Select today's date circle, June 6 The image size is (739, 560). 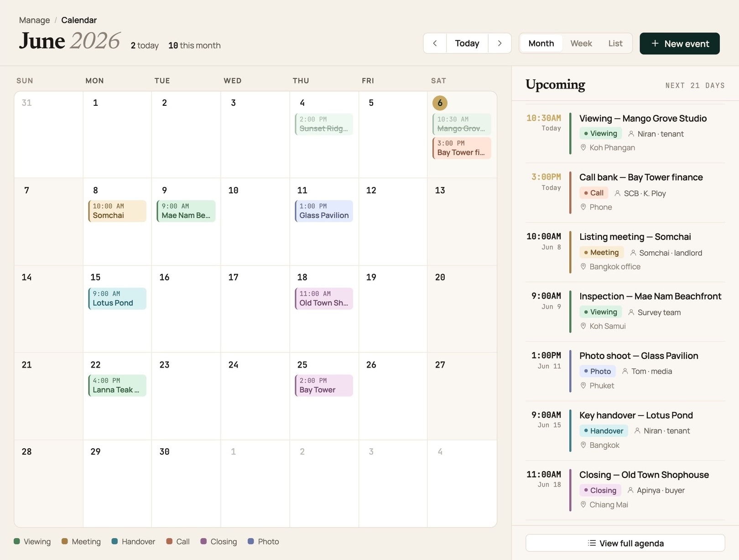coord(440,103)
